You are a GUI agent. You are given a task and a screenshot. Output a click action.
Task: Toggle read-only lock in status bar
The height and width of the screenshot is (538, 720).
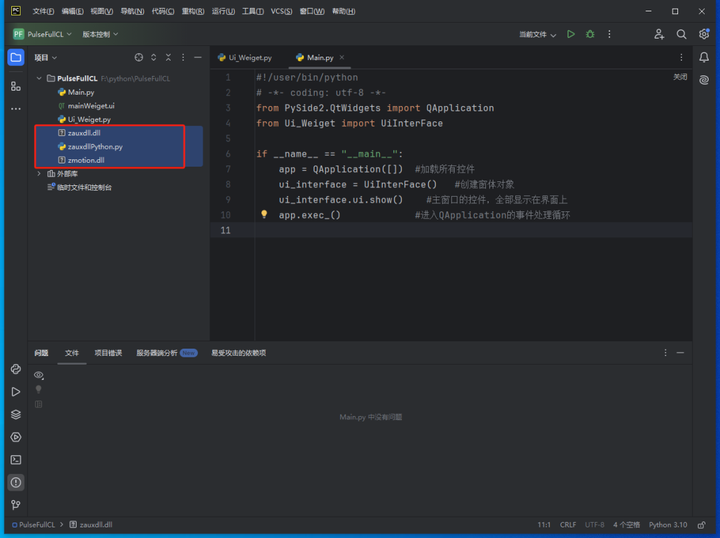click(701, 525)
